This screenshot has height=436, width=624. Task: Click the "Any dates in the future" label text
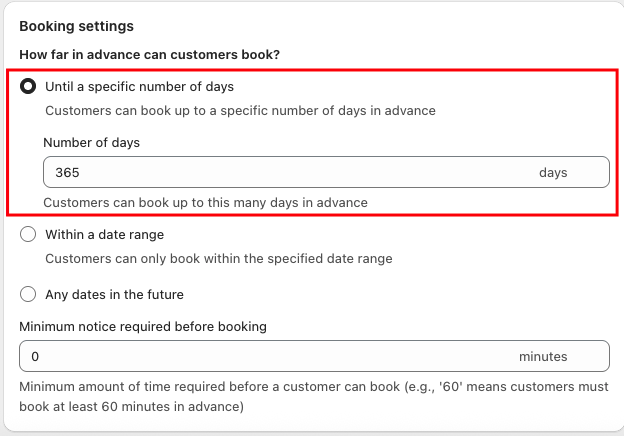[x=114, y=295]
